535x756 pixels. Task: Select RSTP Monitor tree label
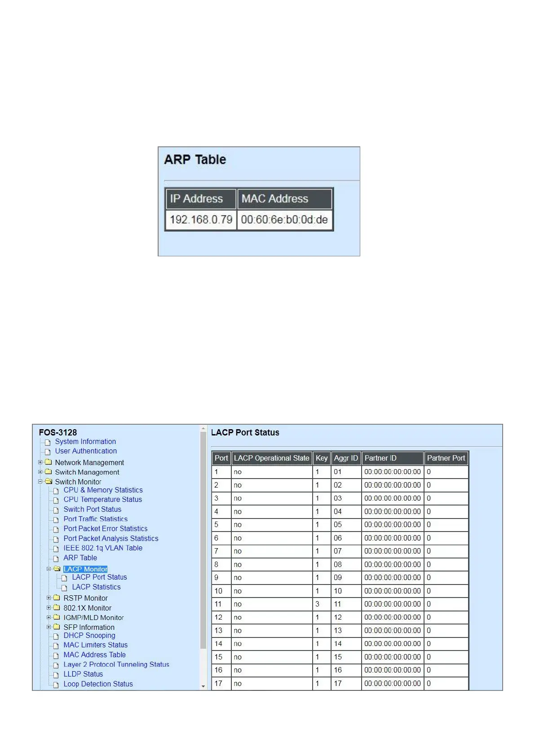85,598
